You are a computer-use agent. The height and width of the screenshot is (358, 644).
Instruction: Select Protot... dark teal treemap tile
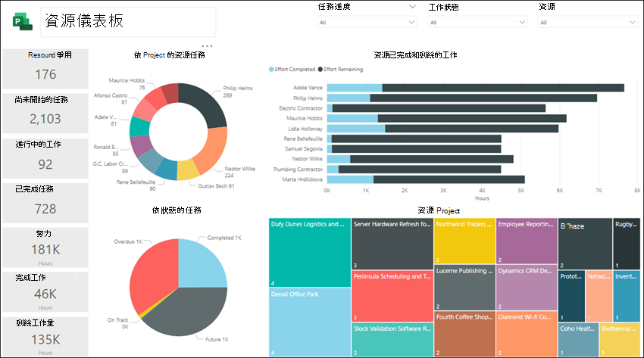(571, 296)
